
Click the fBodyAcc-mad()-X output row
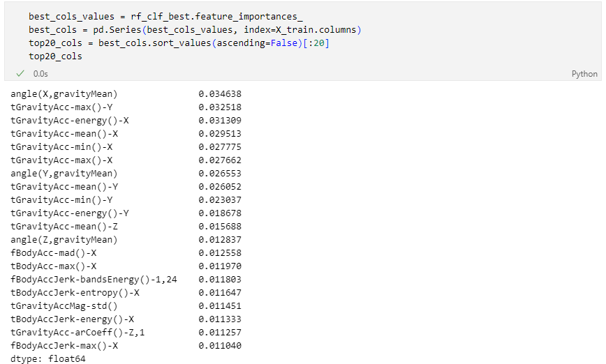coord(126,253)
